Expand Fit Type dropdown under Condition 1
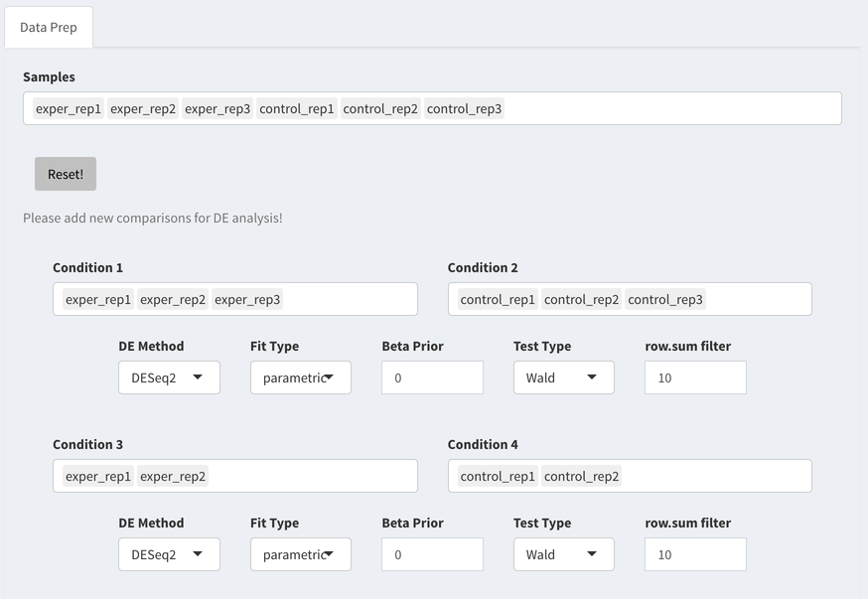The height and width of the screenshot is (599, 868). click(301, 377)
